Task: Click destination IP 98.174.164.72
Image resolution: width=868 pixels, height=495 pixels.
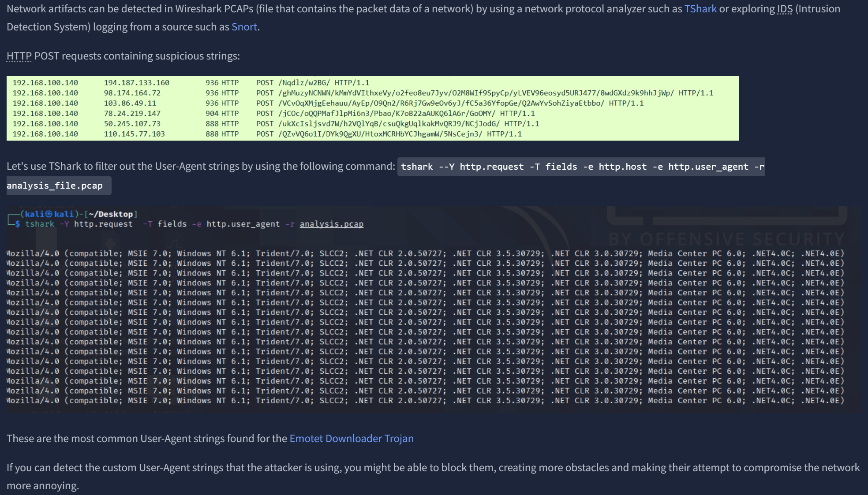Action: click(132, 93)
